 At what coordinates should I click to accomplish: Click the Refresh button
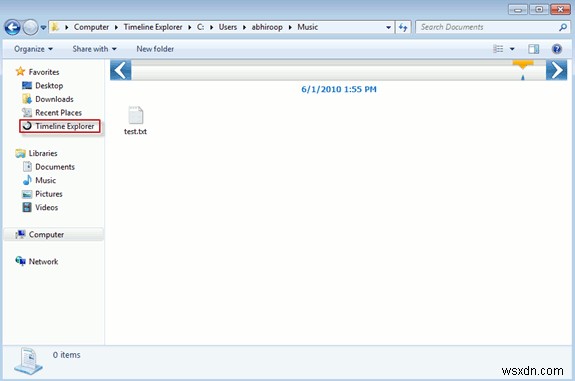pyautogui.click(x=403, y=28)
